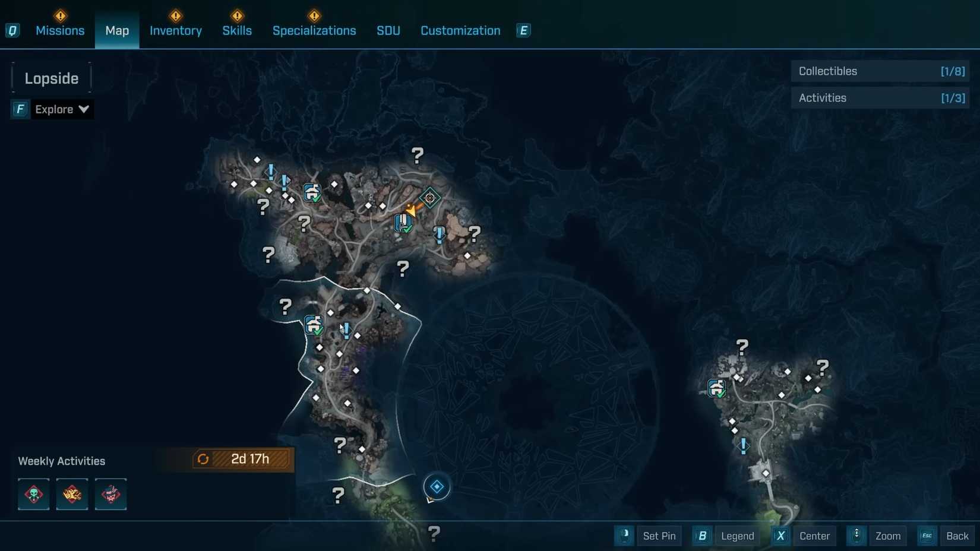980x551 pixels.
Task: Open the flaming fist Weekly Activity icon
Action: [x=72, y=494]
